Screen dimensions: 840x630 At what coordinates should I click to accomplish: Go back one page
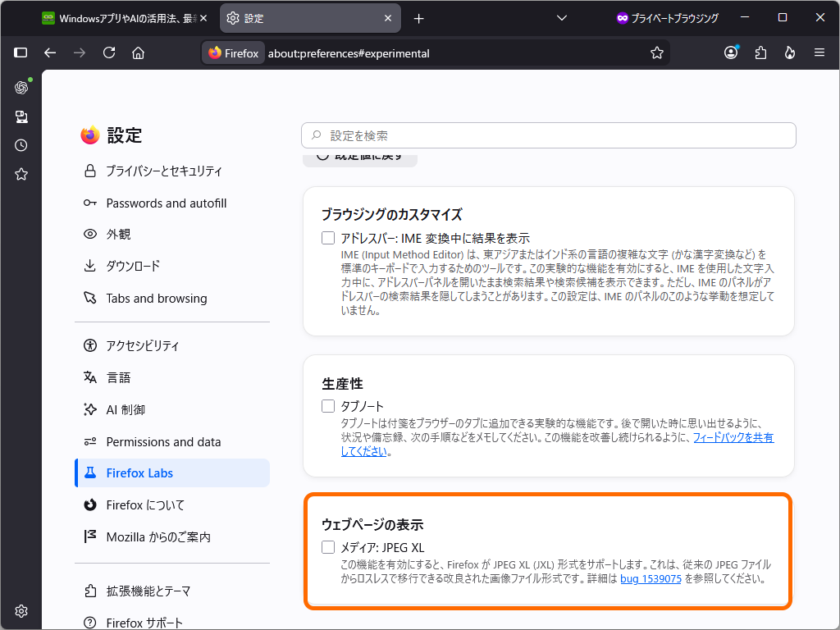[50, 52]
